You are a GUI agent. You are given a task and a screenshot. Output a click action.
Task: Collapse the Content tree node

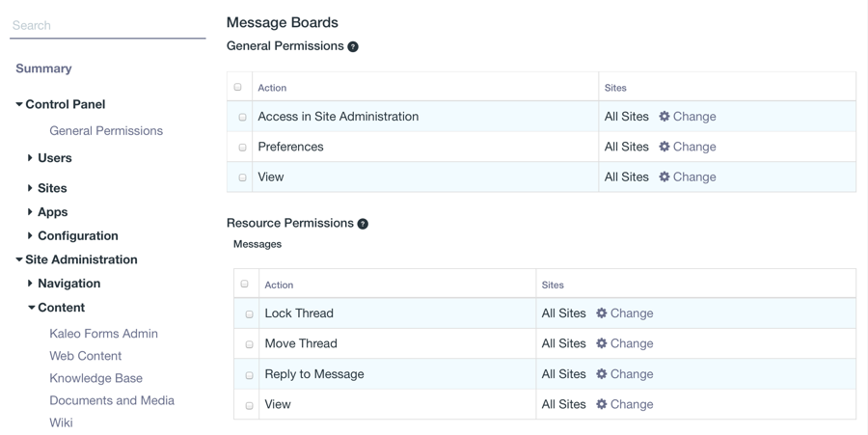[32, 308]
